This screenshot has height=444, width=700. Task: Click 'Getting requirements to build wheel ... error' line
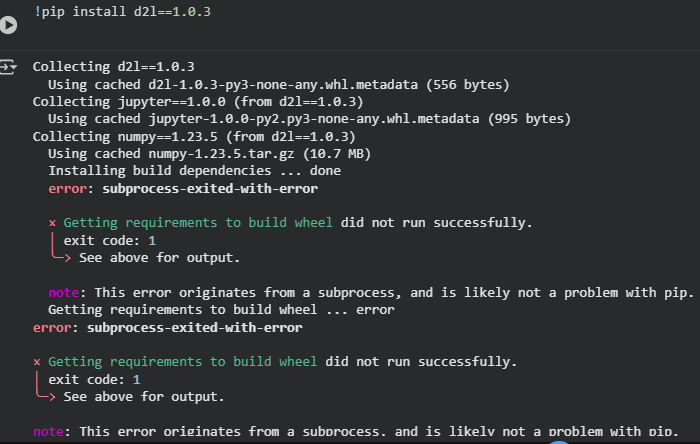pyautogui.click(x=221, y=310)
